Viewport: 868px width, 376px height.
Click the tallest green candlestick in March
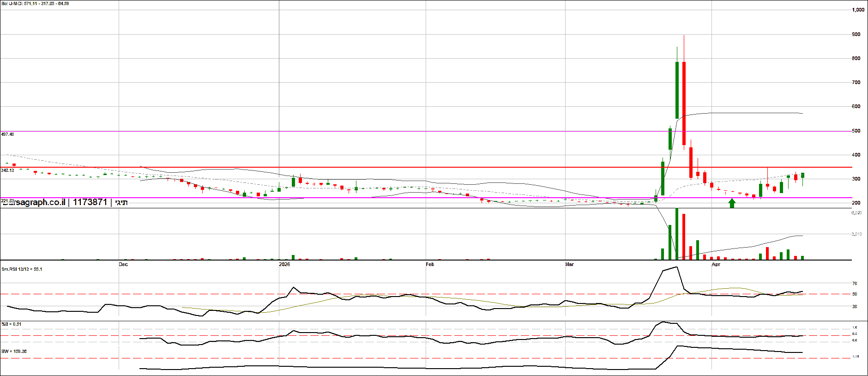(677, 90)
